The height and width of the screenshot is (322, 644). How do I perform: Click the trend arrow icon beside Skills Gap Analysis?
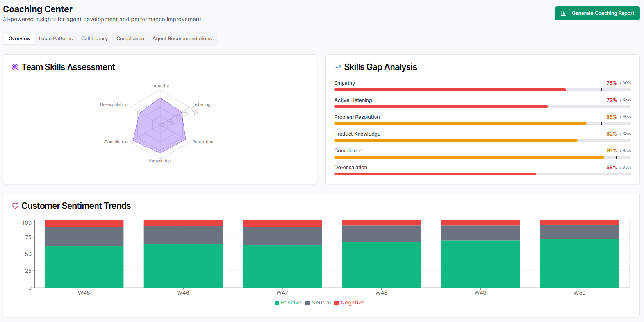coord(338,67)
